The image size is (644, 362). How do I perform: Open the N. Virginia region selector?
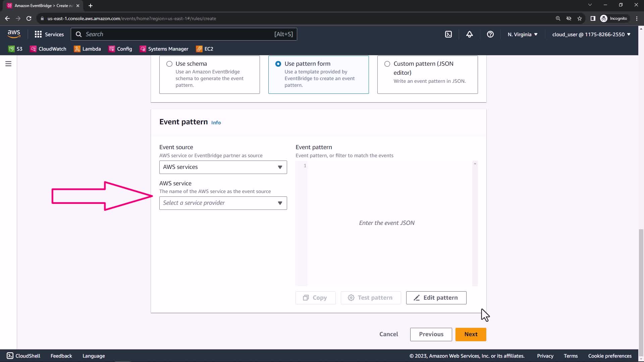pos(522,34)
